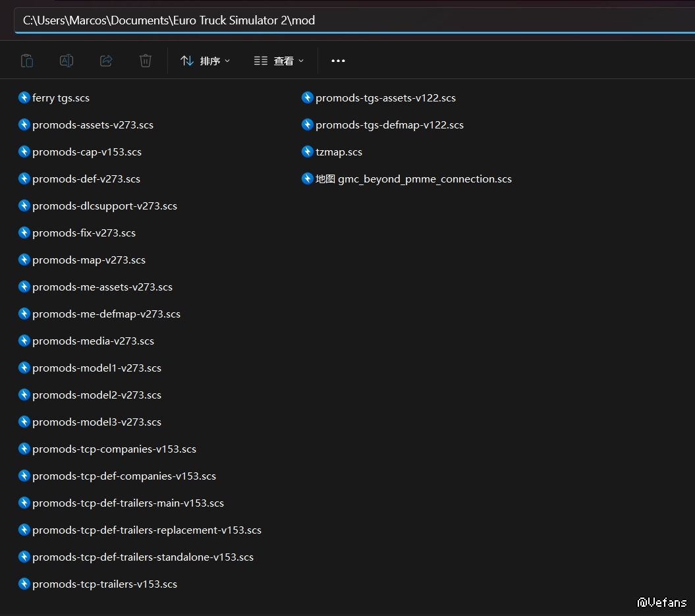This screenshot has height=616, width=695.
Task: Select promods-tgs-assets-v122.scs file
Action: pos(385,98)
